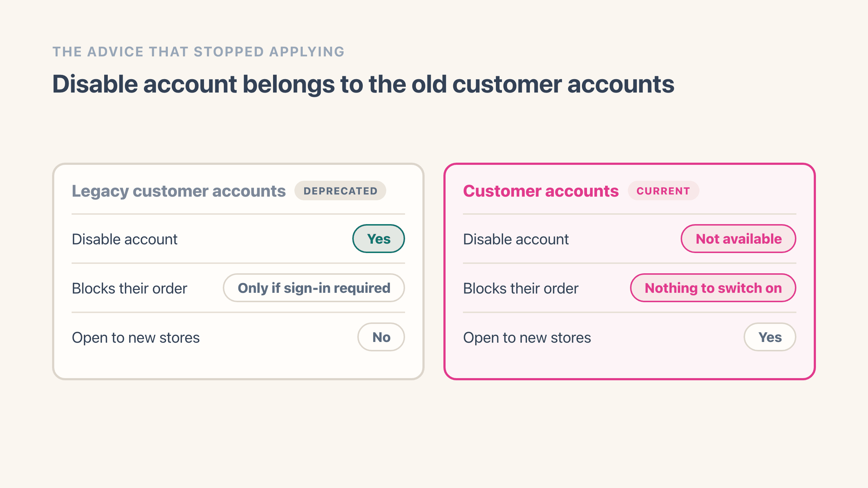Select the Legacy customer accounts heading
This screenshot has height=488, width=868.
coord(179,191)
